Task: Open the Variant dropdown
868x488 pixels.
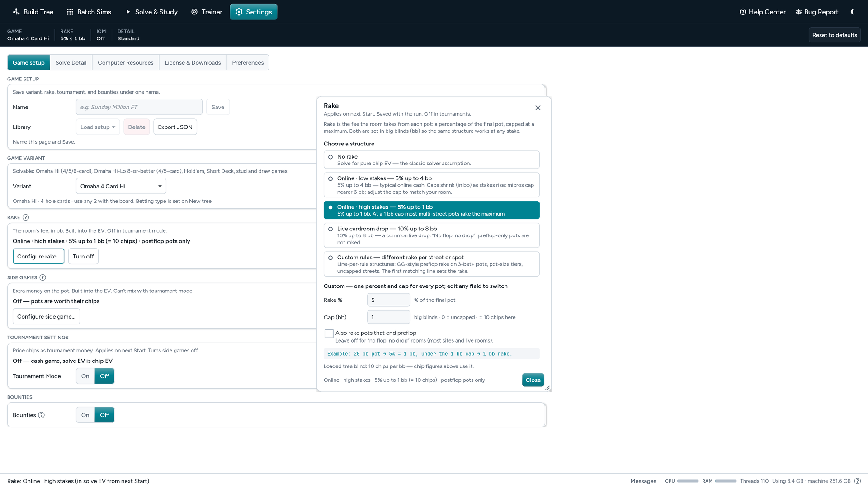Action: click(121, 186)
